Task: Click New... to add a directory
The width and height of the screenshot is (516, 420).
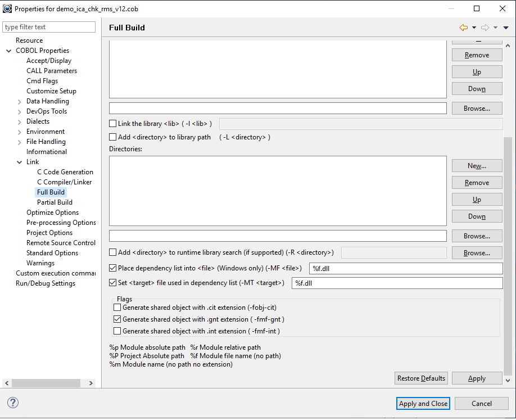Action: (477, 165)
